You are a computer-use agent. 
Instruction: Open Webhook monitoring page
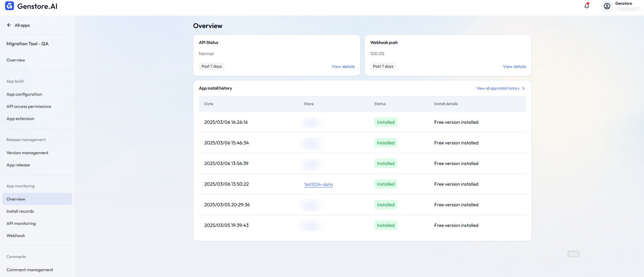pyautogui.click(x=16, y=236)
